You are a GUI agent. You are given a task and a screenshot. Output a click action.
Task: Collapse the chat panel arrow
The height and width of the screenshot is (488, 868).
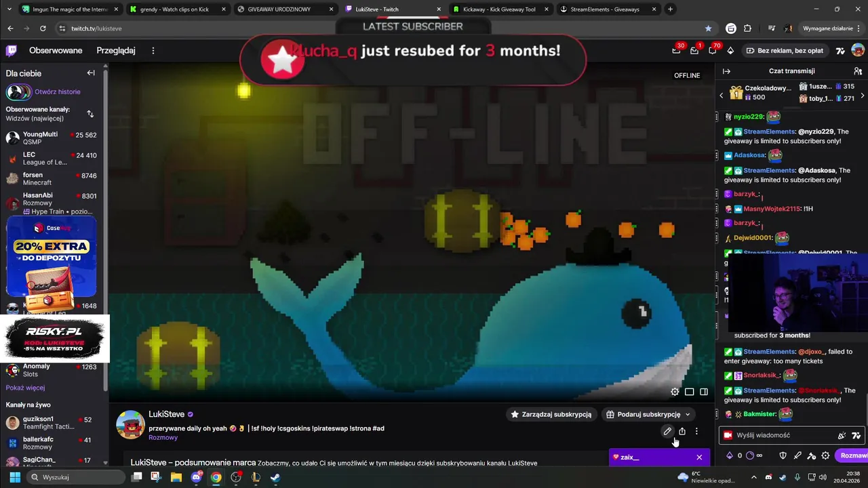(x=726, y=71)
